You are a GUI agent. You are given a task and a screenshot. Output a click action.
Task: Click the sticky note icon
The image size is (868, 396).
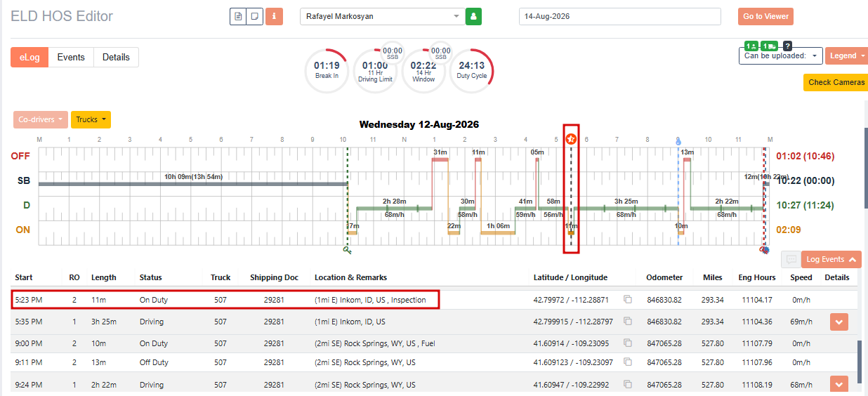255,16
